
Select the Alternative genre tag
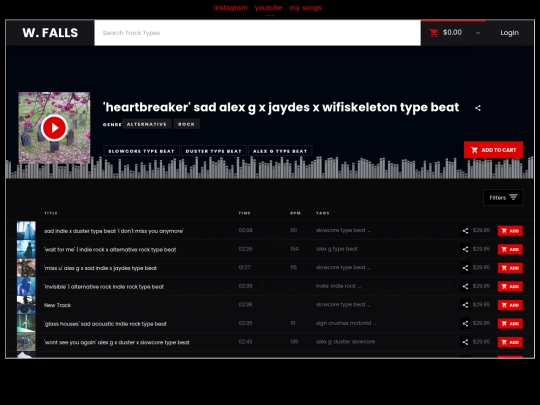point(147,124)
